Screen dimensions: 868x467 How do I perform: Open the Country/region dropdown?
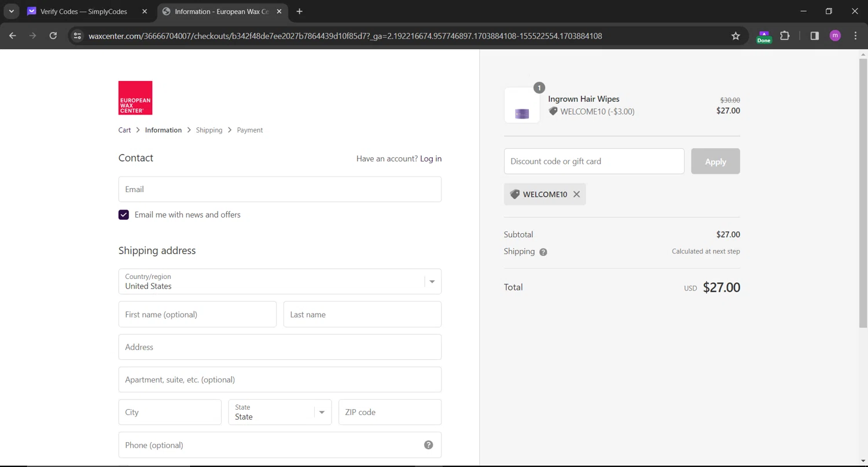tap(280, 282)
